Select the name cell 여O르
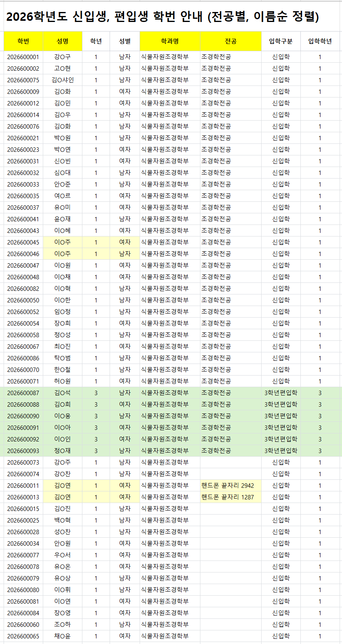The image size is (342, 644). coord(62,196)
